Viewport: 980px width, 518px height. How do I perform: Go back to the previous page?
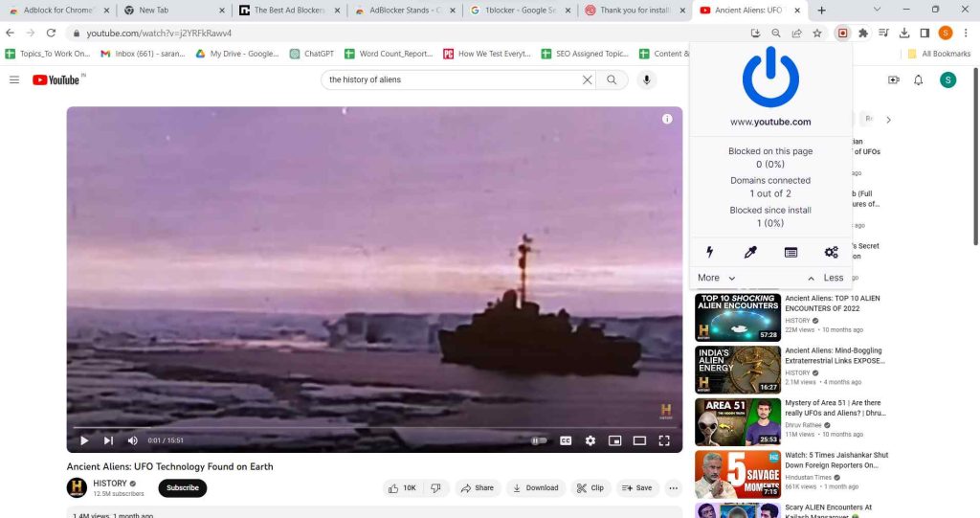click(x=10, y=34)
